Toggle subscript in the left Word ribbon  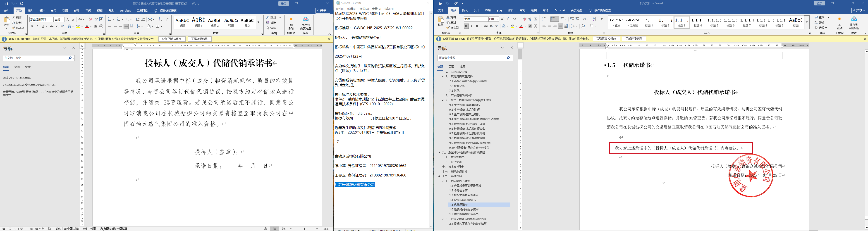(x=57, y=26)
